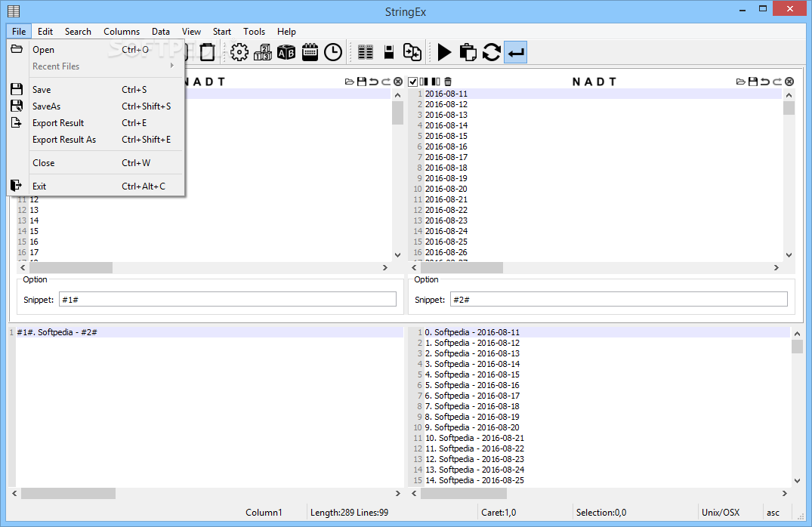The image size is (812, 527).
Task: Click right arrow of template pane horizontal scrollbar
Action: [x=398, y=493]
